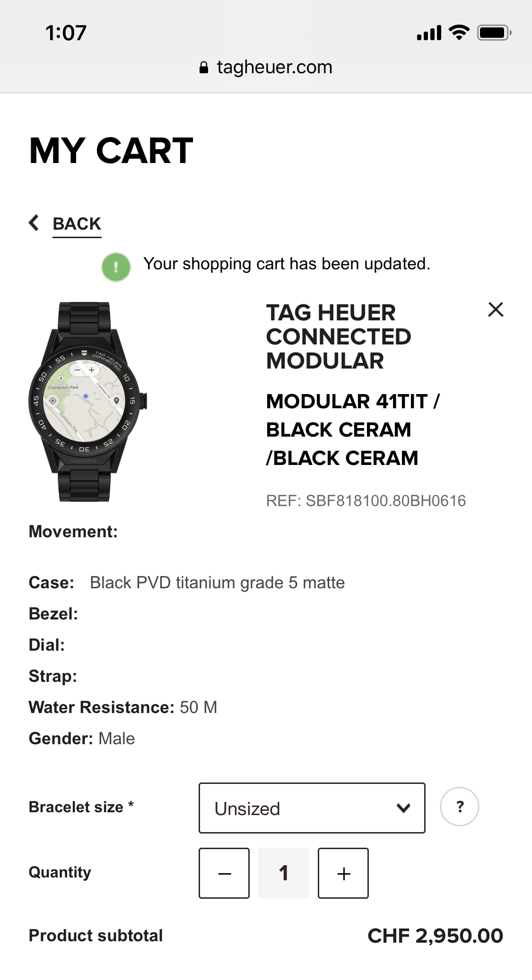This screenshot has height=980, width=532.
Task: Open the BACK link
Action: (77, 224)
